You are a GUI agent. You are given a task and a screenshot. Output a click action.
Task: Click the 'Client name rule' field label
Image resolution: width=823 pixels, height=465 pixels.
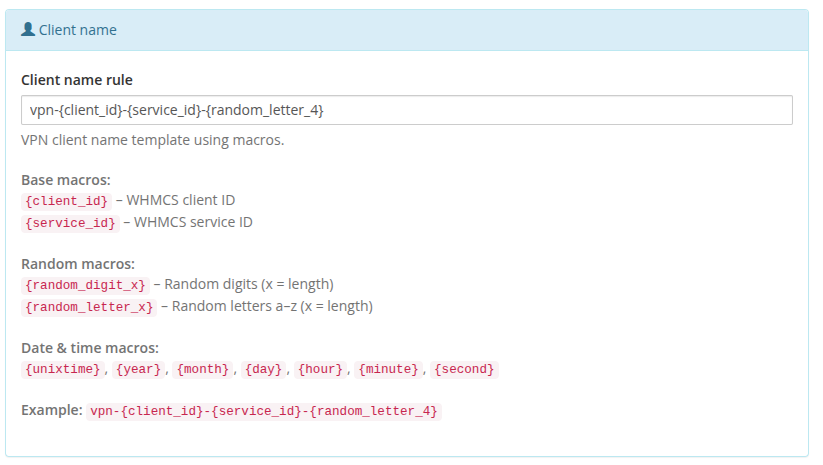tap(77, 80)
